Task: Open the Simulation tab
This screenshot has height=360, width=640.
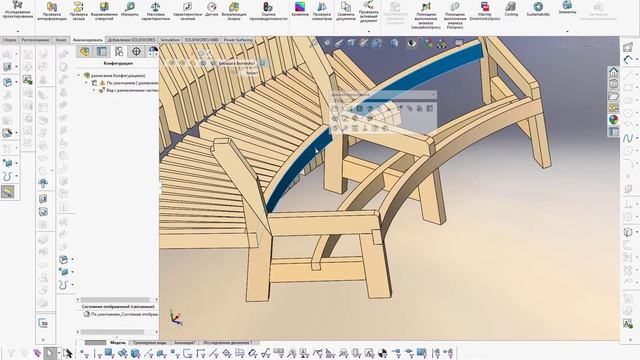Action: [x=170, y=40]
